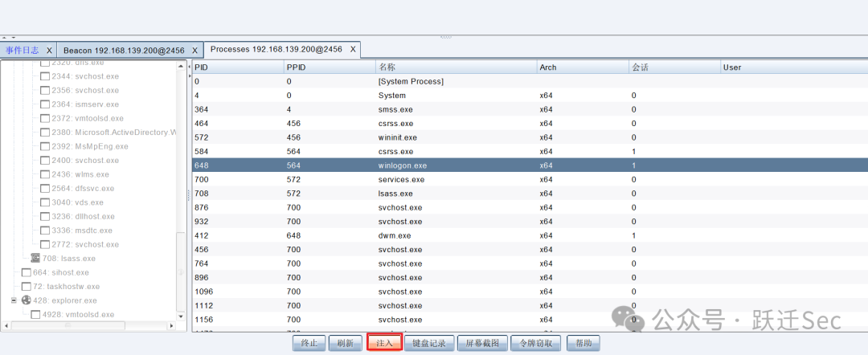Click the explorer.exe globe icon in tree
This screenshot has height=355, width=868.
tap(26, 300)
